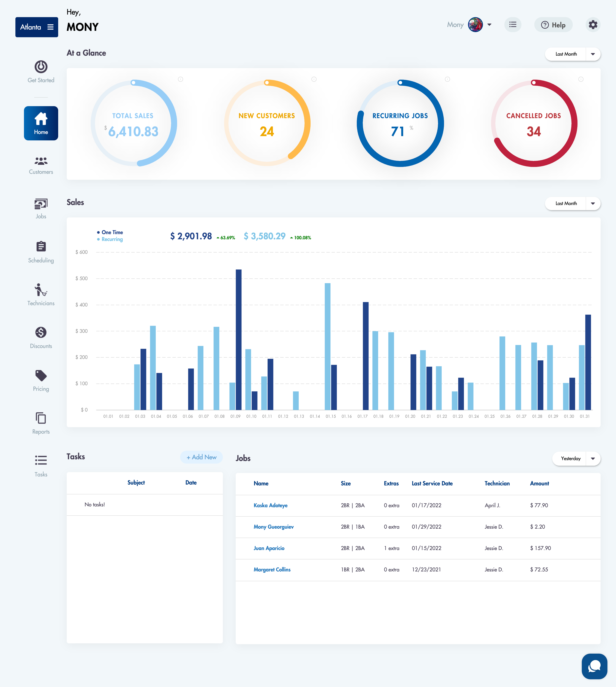Toggle the Recurring legend series

[112, 239]
